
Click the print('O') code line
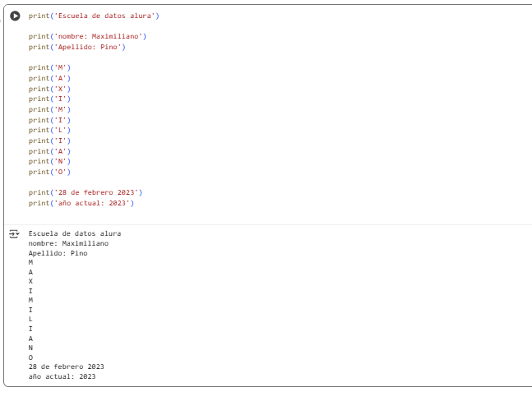[x=49, y=173]
